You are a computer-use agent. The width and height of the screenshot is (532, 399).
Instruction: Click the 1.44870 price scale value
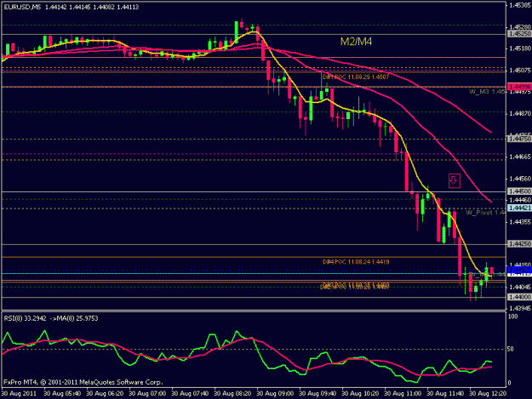pos(520,113)
